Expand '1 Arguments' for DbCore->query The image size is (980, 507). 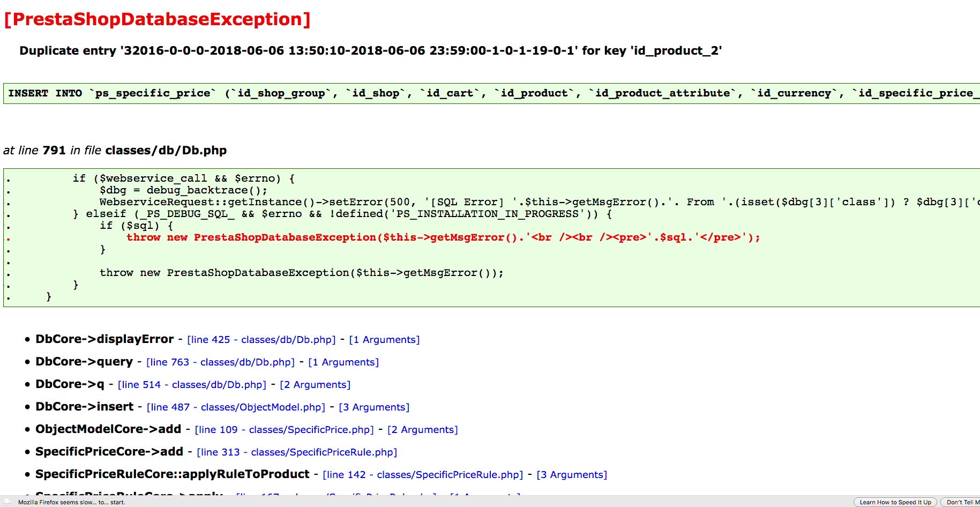click(x=343, y=362)
